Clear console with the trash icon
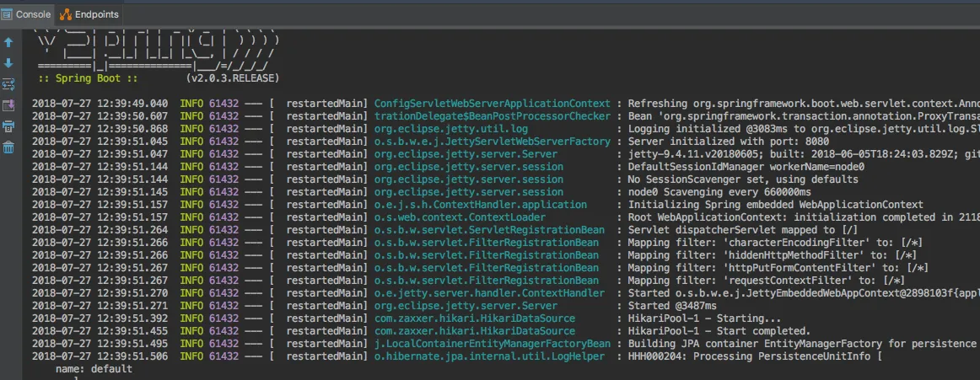This screenshot has height=380, width=980. point(8,148)
